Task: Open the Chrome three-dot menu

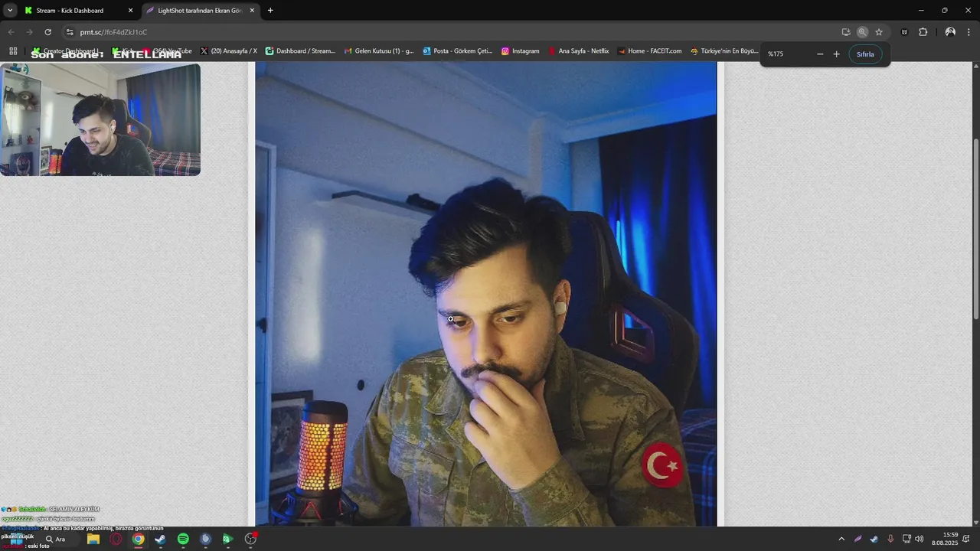Action: point(969,32)
